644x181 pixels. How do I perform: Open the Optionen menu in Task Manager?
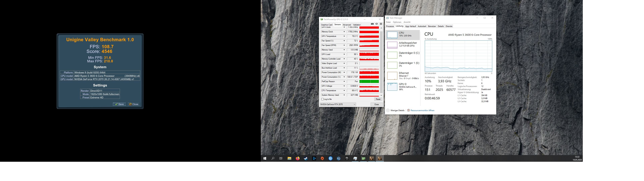397,22
